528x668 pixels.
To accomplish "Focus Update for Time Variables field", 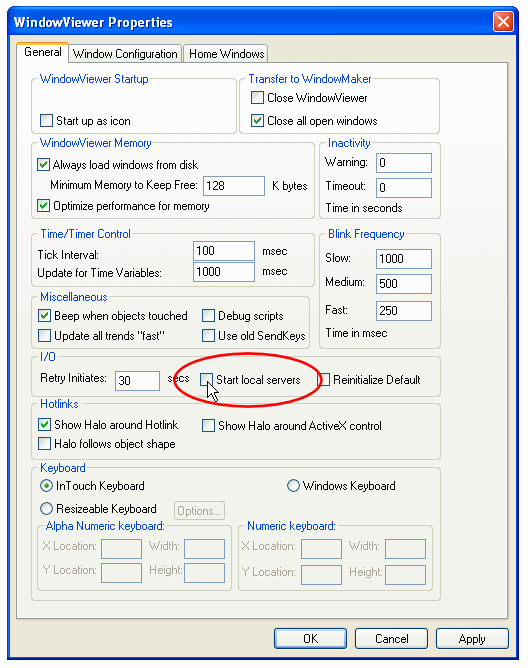I will 224,272.
